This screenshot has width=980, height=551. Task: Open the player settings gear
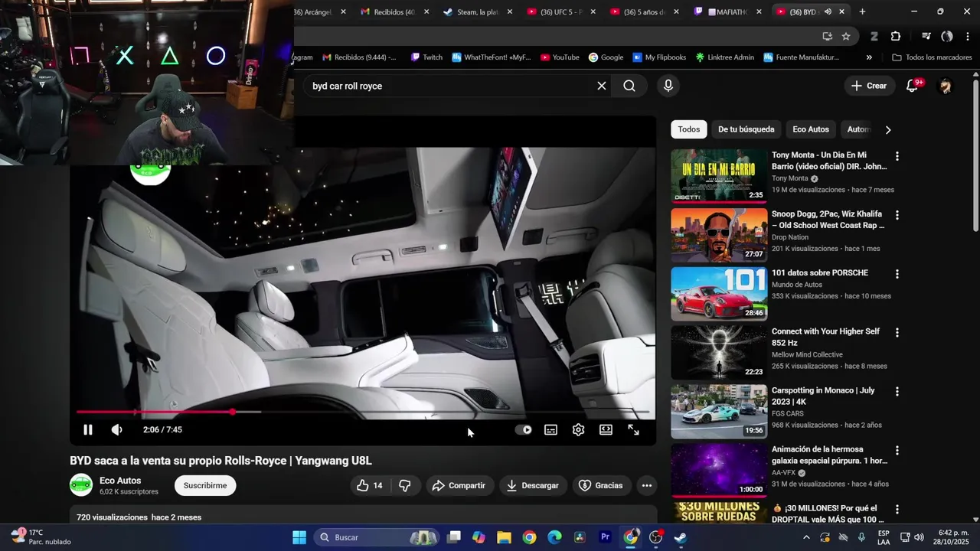[579, 430]
